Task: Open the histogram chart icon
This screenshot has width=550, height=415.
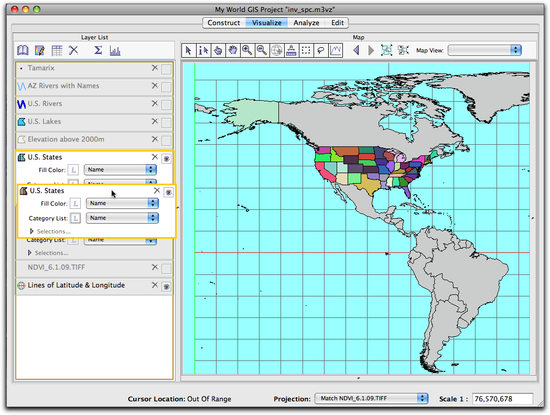Action: 115,51
